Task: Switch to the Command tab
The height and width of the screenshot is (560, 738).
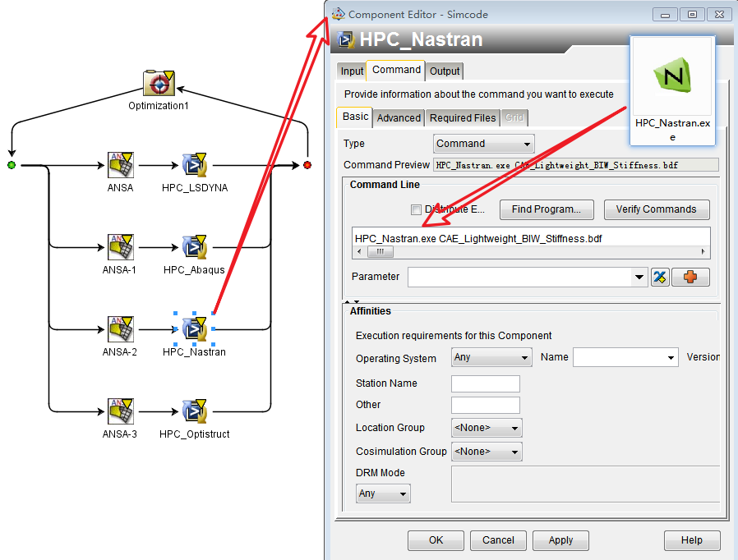Action: point(396,70)
